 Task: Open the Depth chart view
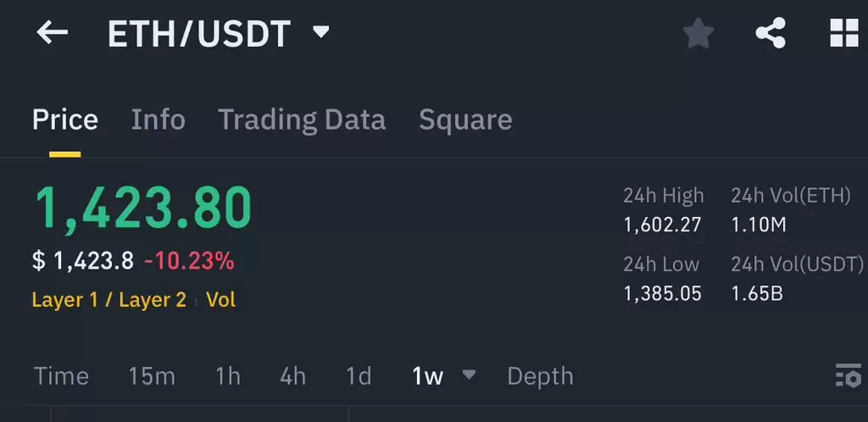[x=540, y=376]
